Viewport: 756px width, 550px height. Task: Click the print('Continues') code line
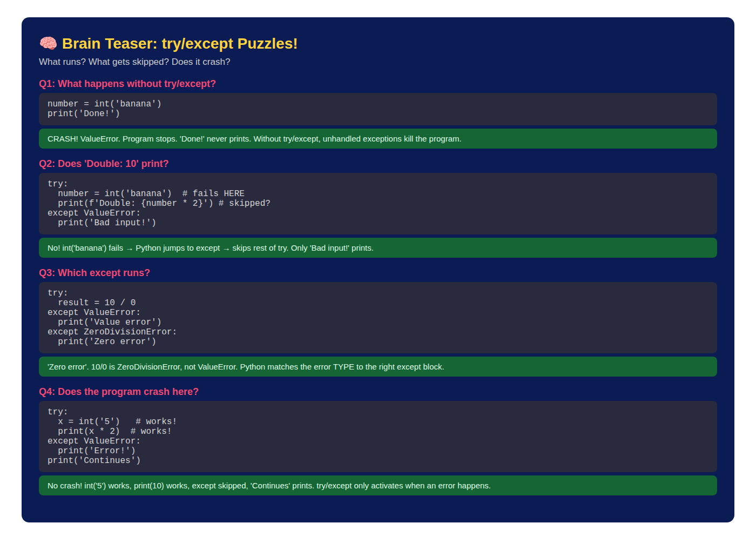94,460
